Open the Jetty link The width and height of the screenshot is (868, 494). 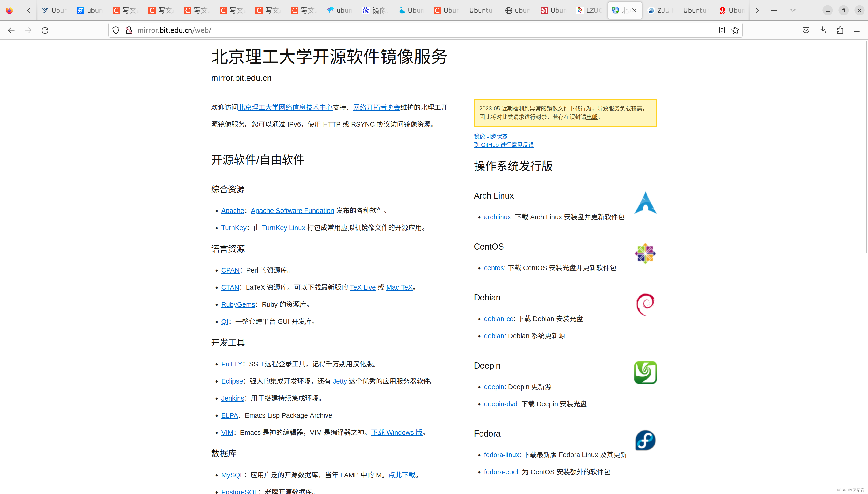340,381
